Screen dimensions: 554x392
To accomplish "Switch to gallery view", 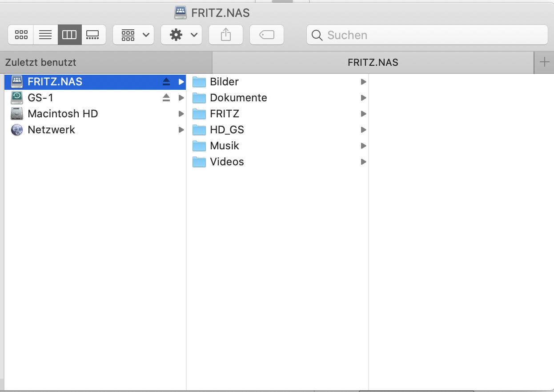I will click(93, 35).
